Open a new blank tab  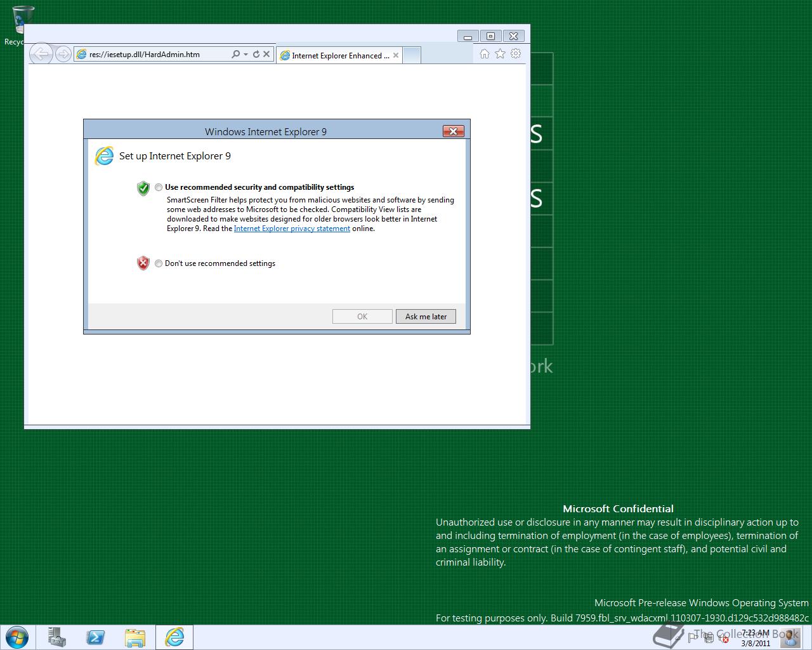(x=412, y=55)
